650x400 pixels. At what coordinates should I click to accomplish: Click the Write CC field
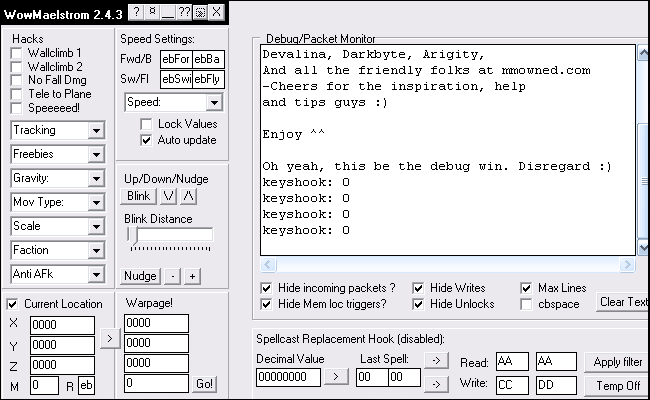[x=512, y=385]
